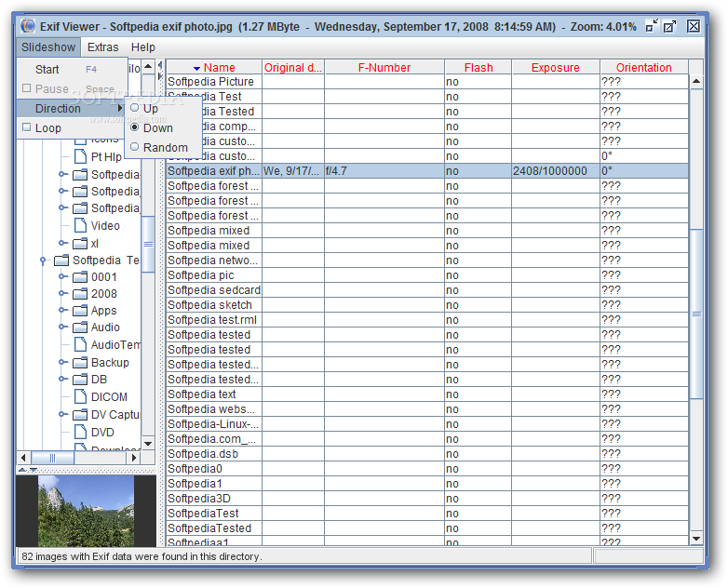Click the iconify window icon in title bar
Screen dimensions: 728x588
(652, 26)
